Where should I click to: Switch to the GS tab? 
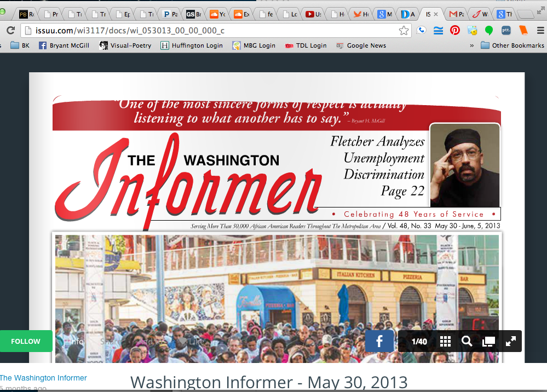(x=194, y=14)
